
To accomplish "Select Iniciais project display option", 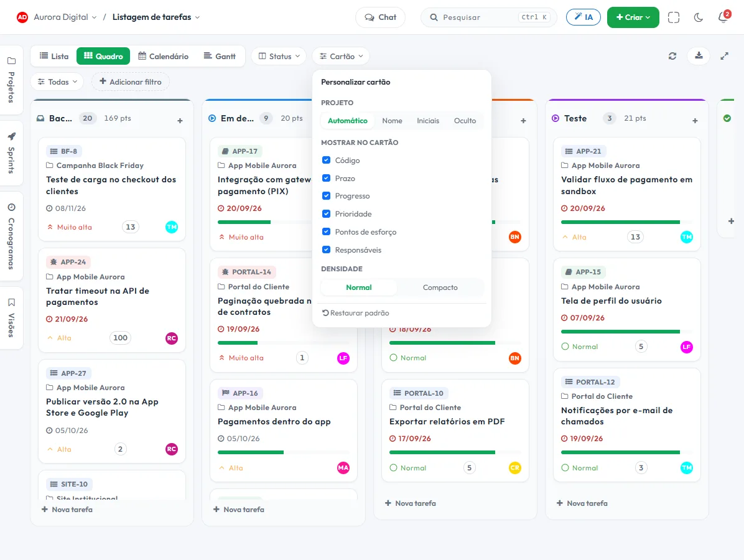I will coord(428,121).
